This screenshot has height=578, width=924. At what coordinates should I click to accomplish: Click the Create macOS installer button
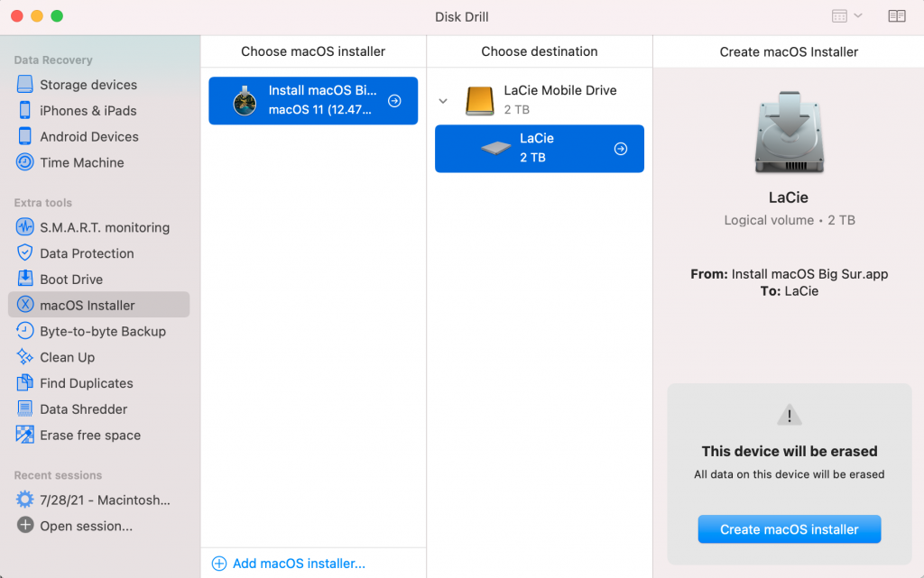(789, 529)
